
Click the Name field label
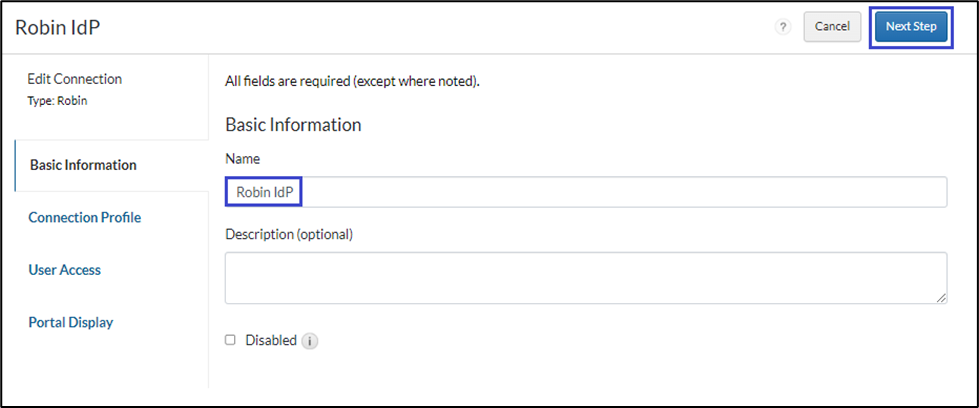point(243,159)
